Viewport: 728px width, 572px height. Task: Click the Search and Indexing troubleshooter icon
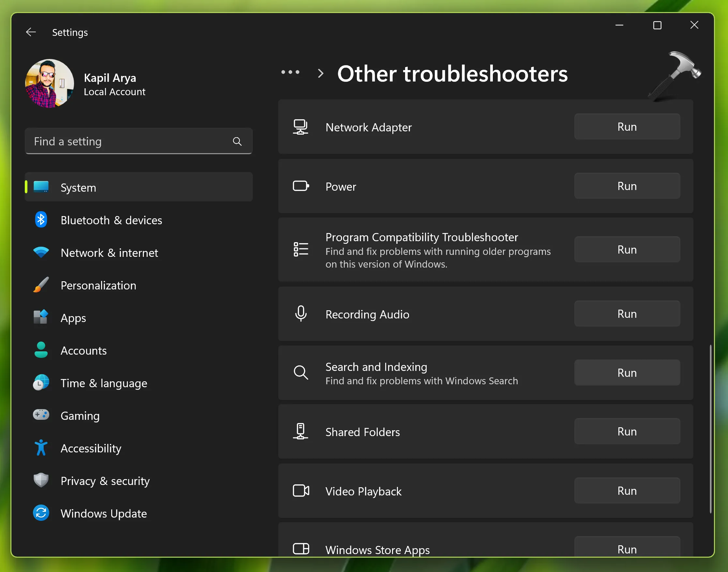301,373
